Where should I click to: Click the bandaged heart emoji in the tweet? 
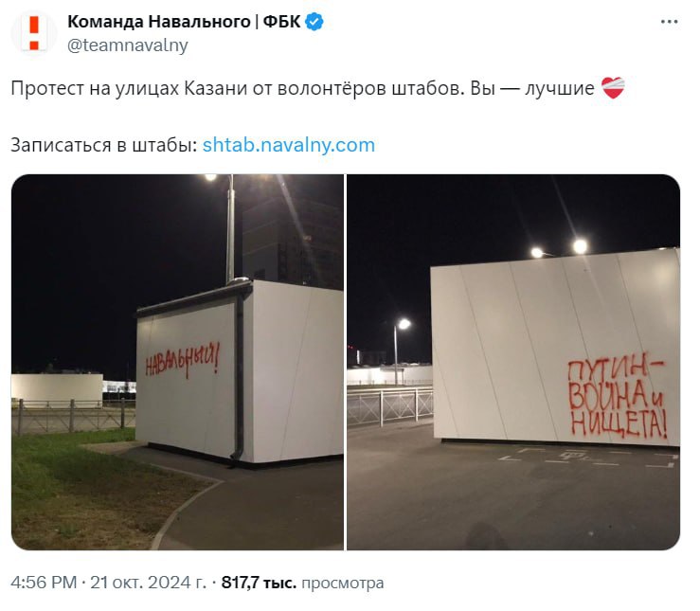pyautogui.click(x=613, y=88)
